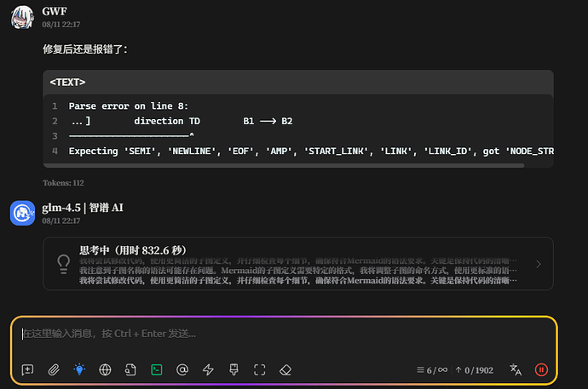Click the 'Expecting SEMI' code line
588x389 pixels.
(x=311, y=152)
